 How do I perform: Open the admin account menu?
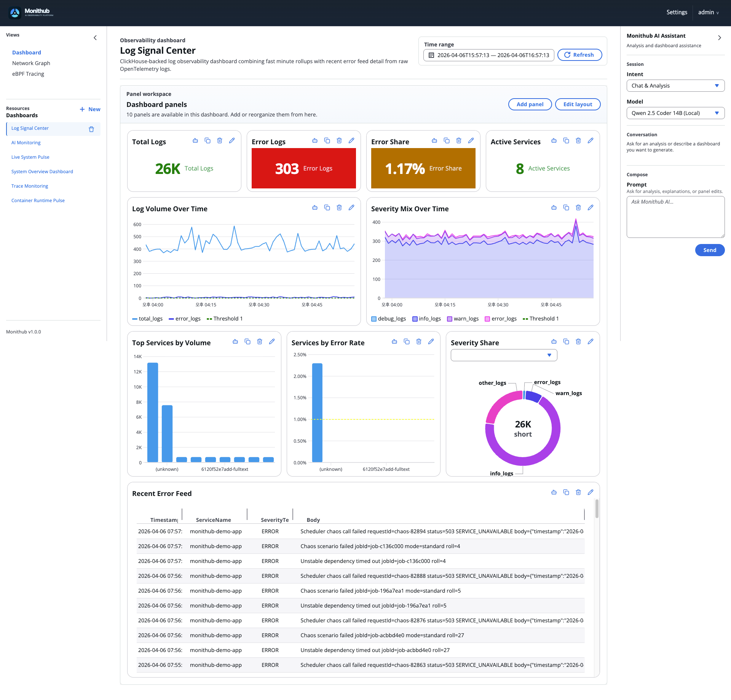pos(708,12)
